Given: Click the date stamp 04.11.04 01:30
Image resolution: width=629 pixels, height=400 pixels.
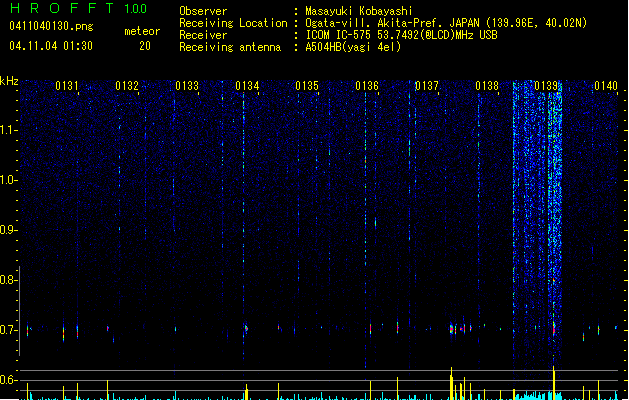Looking at the screenshot, I should pyautogui.click(x=51, y=46).
